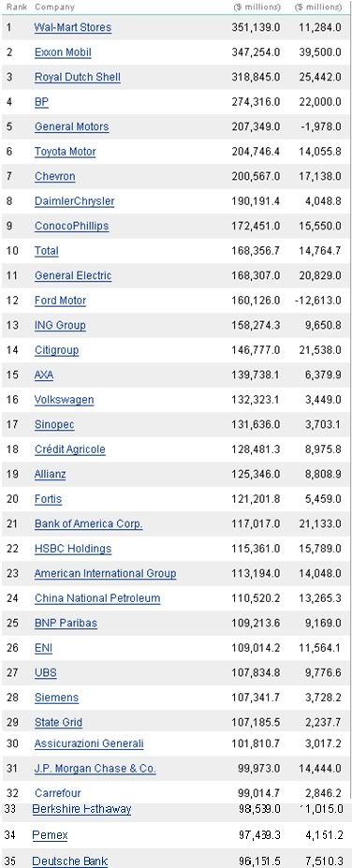Image resolution: width=352 pixels, height=868 pixels.
Task: Open the General Motors link
Action: [71, 126]
